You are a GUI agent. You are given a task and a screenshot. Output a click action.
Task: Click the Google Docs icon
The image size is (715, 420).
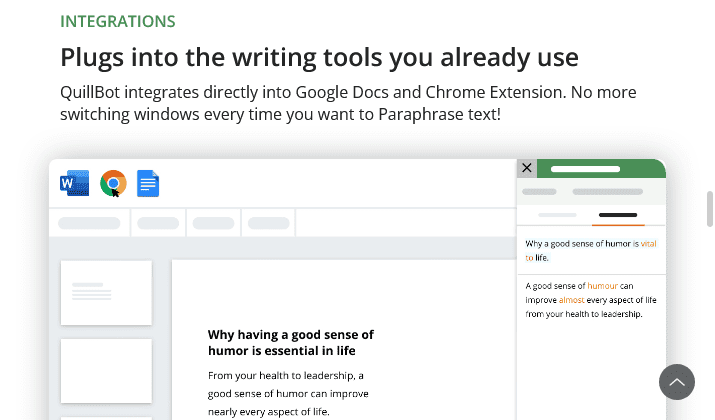[148, 183]
